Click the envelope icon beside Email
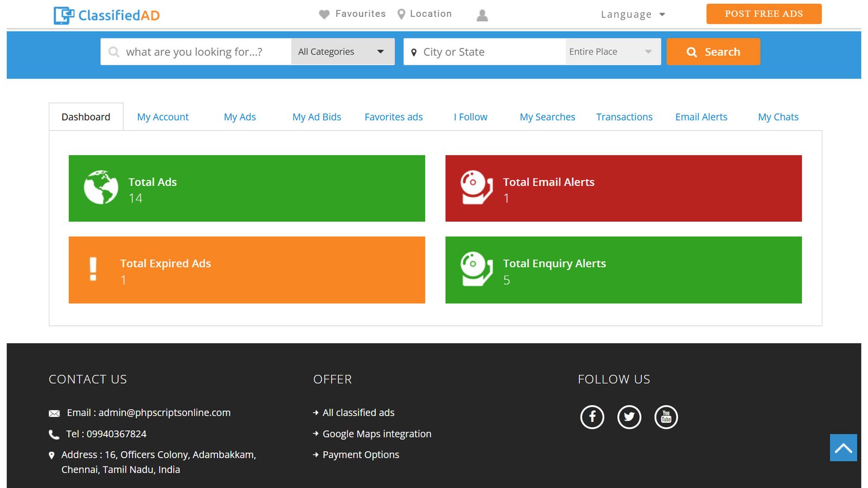This screenshot has height=488, width=868. pyautogui.click(x=54, y=414)
